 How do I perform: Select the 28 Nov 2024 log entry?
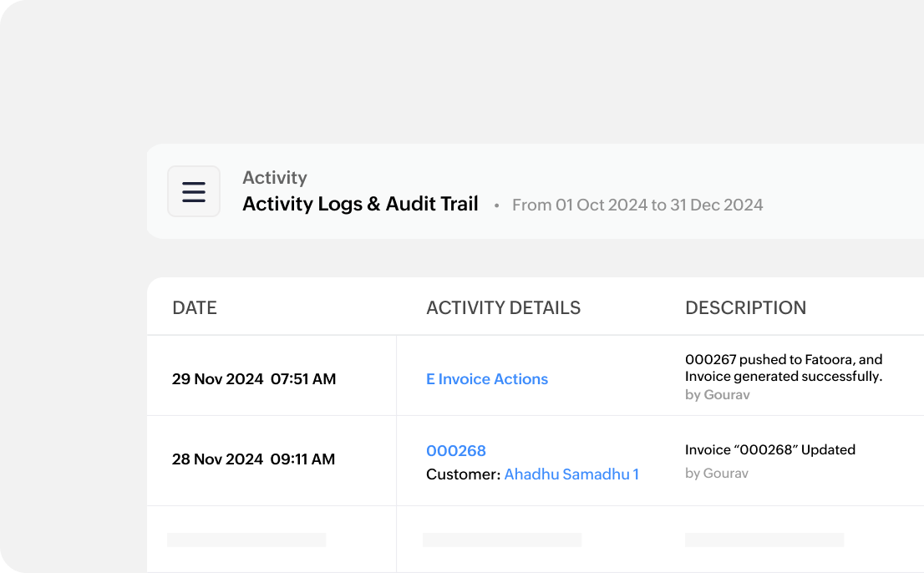(254, 459)
